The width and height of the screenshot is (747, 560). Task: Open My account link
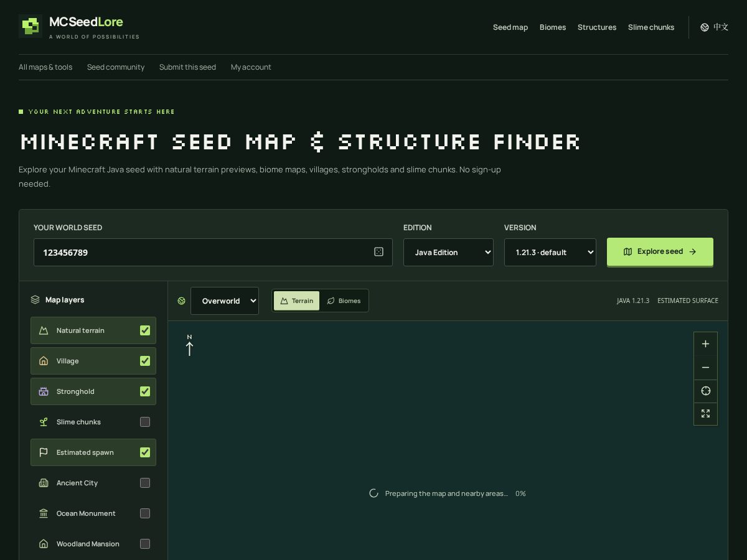click(x=251, y=67)
